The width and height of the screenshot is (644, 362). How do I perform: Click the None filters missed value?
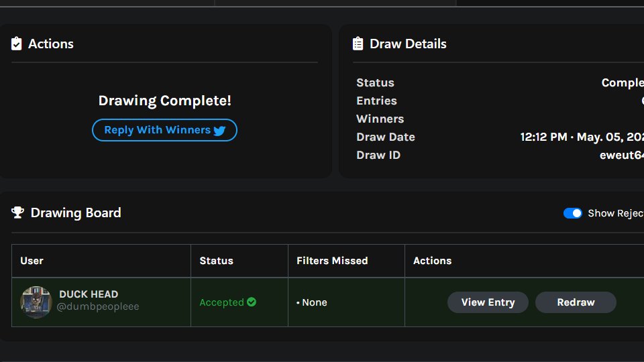pyautogui.click(x=314, y=302)
